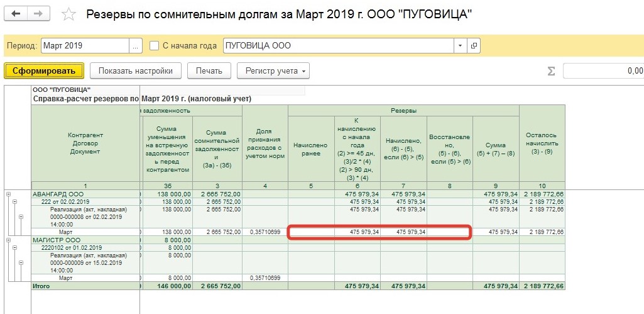Screen dimensions: 644x314
Task: Open the 'Регистр учета' dropdown menu
Action: click(x=273, y=70)
